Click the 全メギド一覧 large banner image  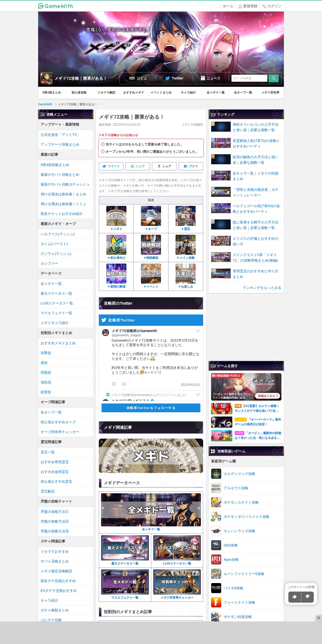151,510
